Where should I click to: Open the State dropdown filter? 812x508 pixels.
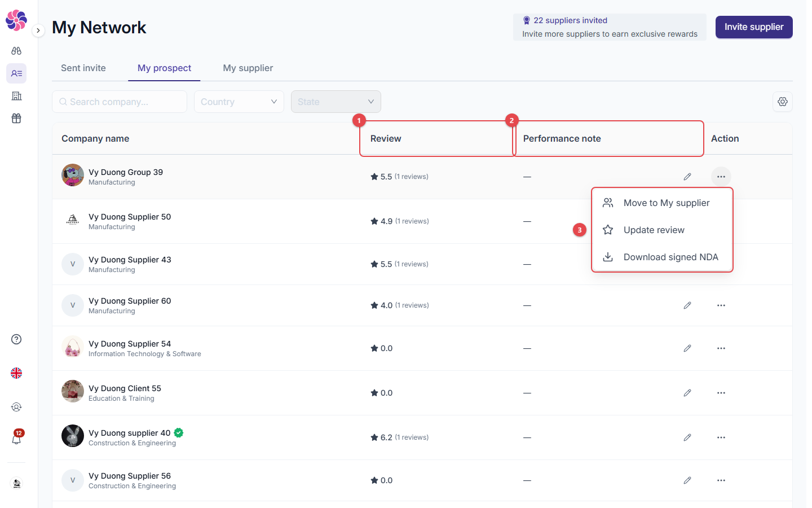336,102
